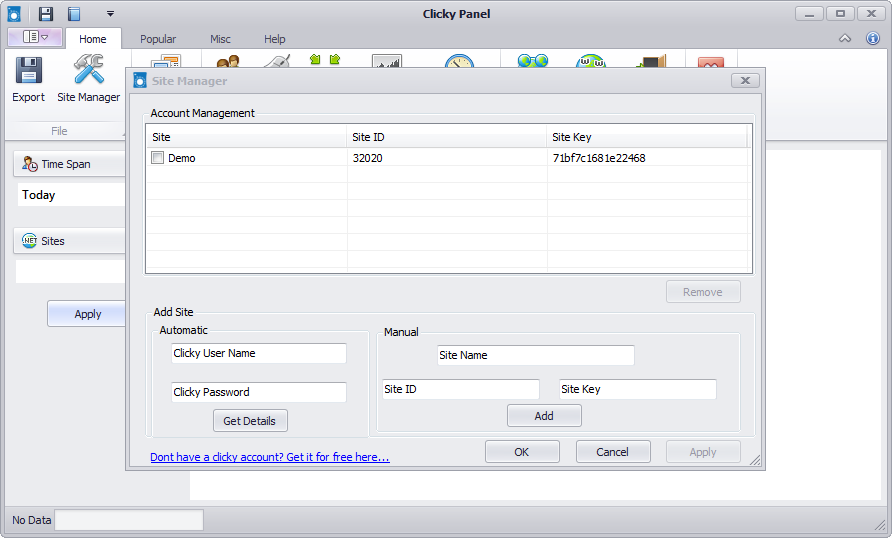This screenshot has width=892, height=538.
Task: Click the Site Key column header
Action: pyautogui.click(x=647, y=137)
